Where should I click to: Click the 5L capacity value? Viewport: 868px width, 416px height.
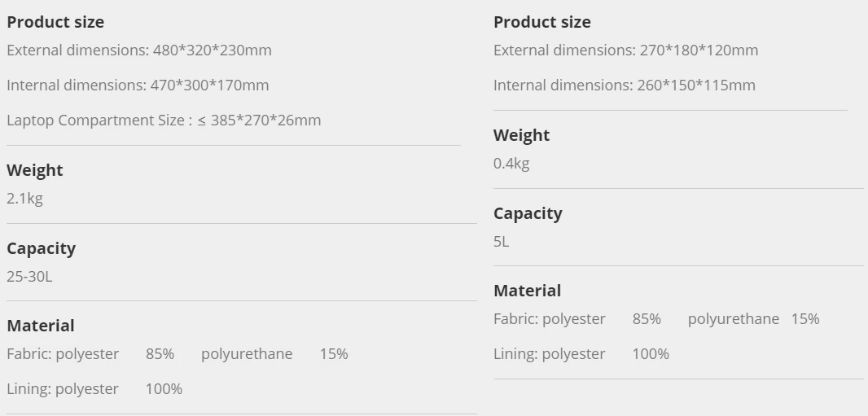[502, 242]
